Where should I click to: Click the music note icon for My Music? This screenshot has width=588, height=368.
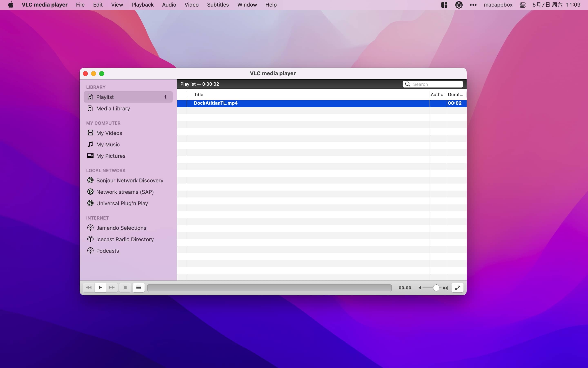(x=90, y=144)
